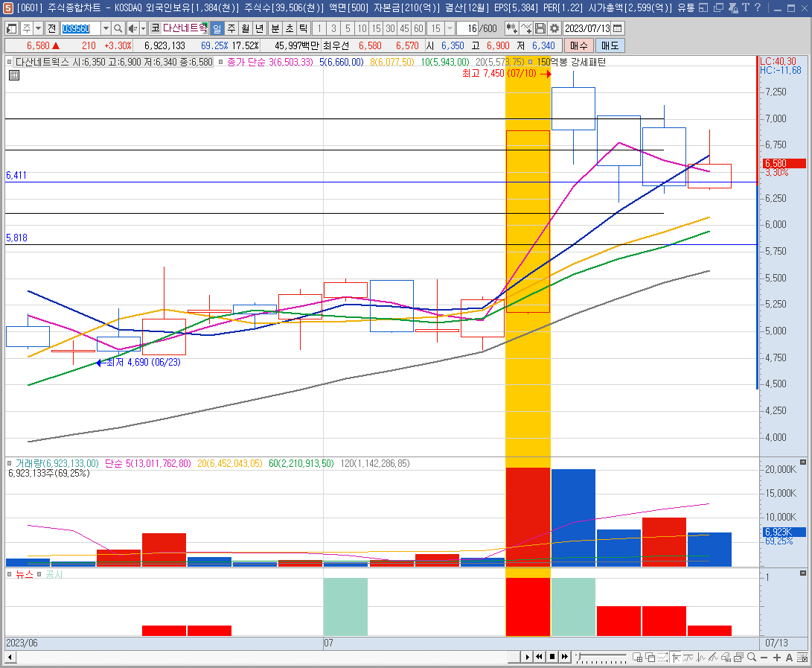Click the help question mark in title bar
Viewport: 812px width, 668px height.
click(758, 7)
